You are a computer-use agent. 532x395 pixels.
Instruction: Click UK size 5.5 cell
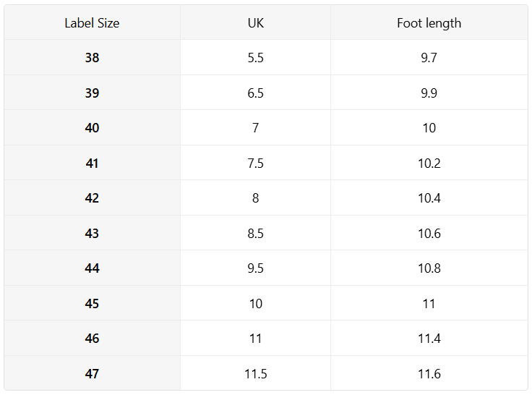click(255, 57)
